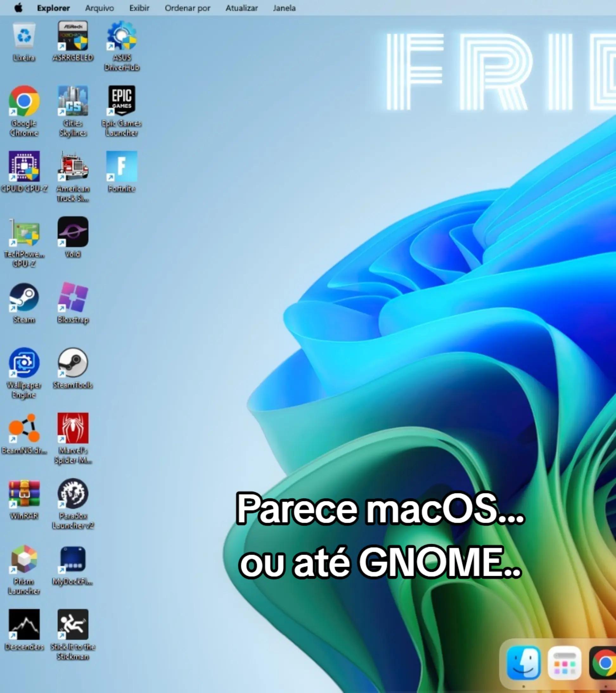Open Launchpad from the dock
616x693 pixels.
(564, 663)
